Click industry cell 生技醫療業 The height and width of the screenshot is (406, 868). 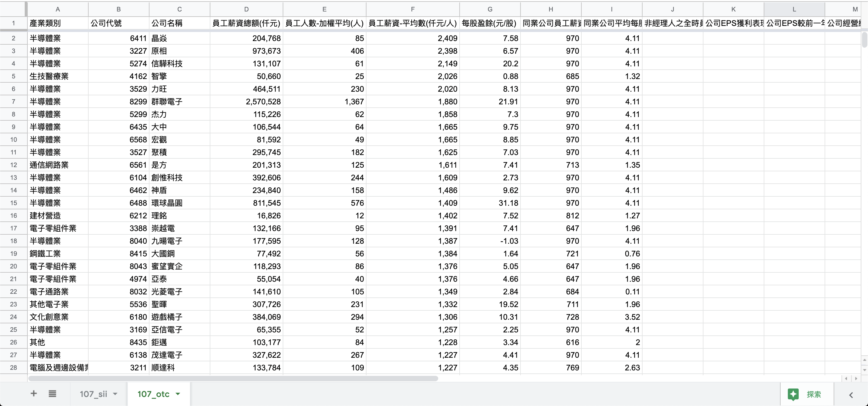pos(58,76)
